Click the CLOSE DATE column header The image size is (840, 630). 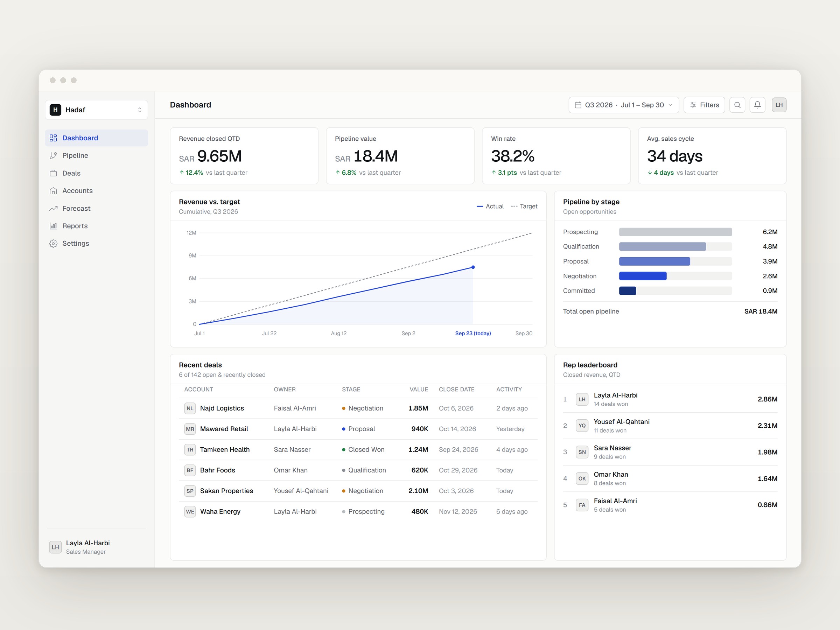click(456, 390)
